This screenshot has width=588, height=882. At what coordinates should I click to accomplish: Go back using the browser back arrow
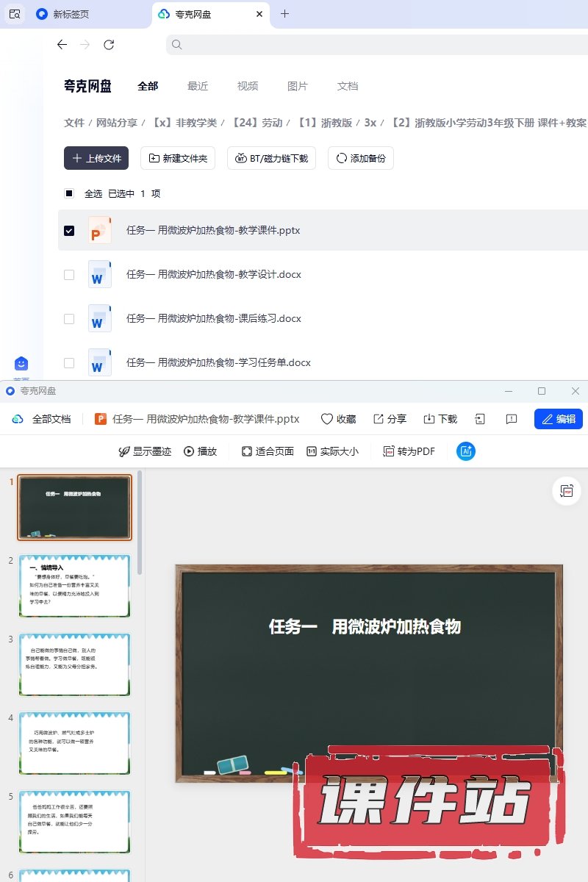click(x=62, y=45)
